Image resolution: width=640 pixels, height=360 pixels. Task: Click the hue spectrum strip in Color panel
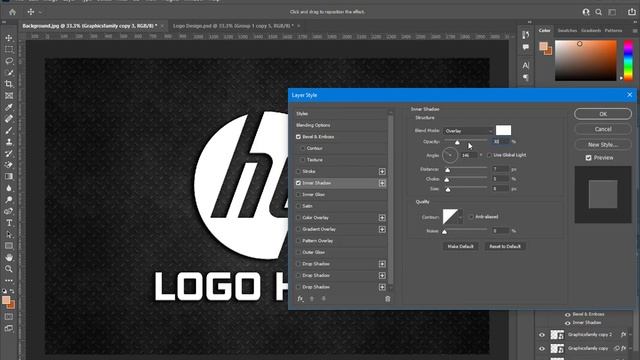click(x=628, y=60)
